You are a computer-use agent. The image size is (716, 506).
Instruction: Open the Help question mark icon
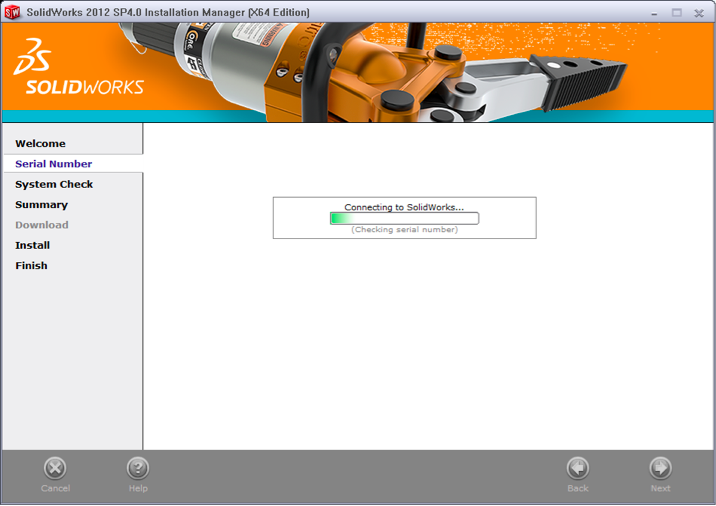pyautogui.click(x=138, y=468)
